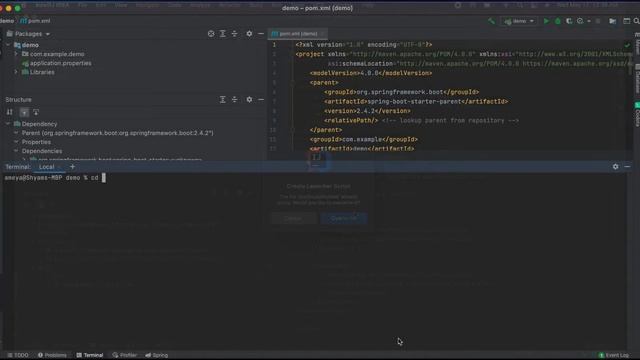Hide the Structure panel
Image resolution: width=640 pixels, height=360 pixels.
coord(261,100)
